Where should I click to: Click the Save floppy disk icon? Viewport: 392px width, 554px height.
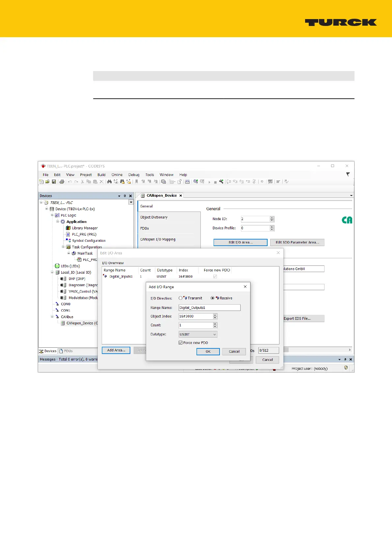(x=54, y=182)
